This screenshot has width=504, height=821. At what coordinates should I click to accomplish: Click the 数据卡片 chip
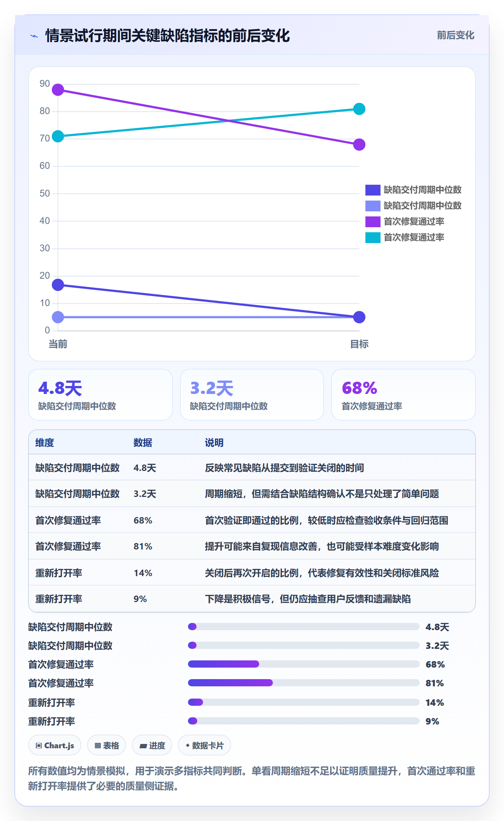point(204,745)
